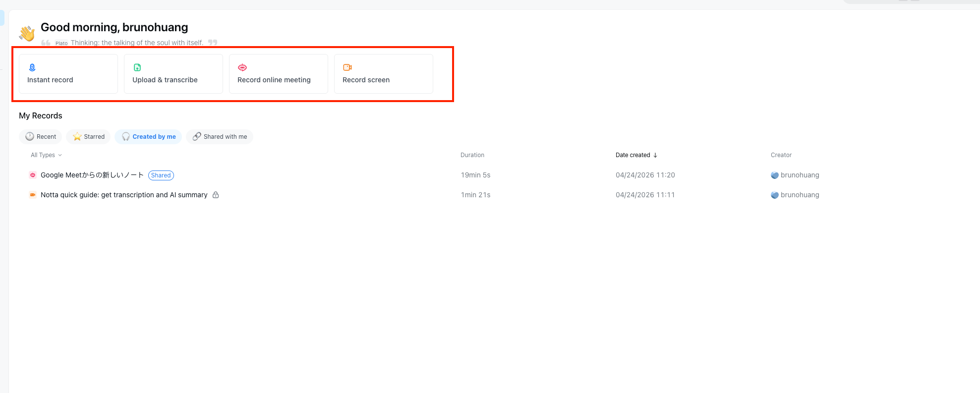Click the green Upload & transcribe file icon
Screen dimensions: 980x393
click(137, 67)
